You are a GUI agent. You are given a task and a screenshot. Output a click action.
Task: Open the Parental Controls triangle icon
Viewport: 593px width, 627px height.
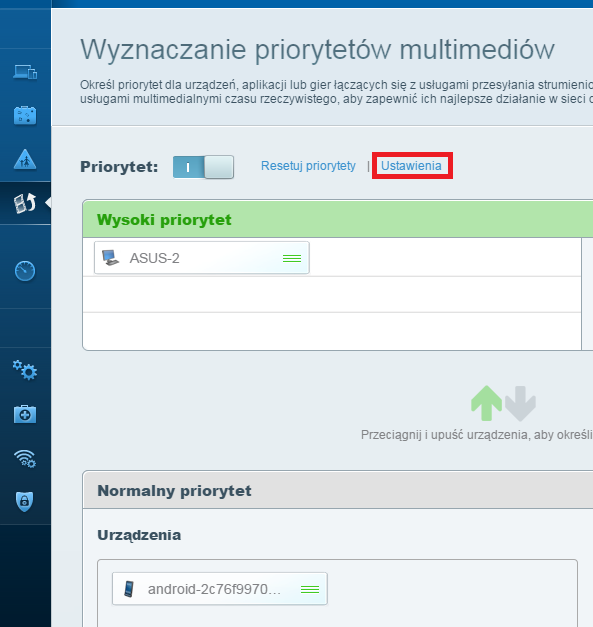(25, 160)
